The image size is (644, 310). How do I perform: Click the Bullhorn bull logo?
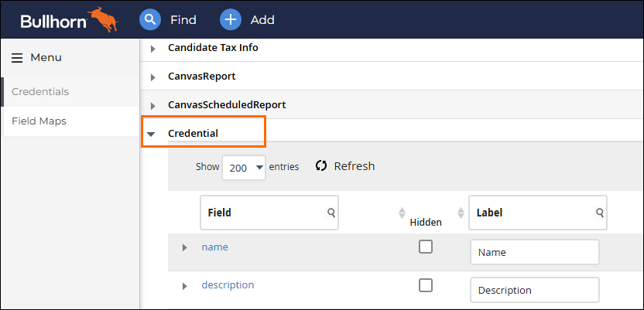[x=103, y=19]
